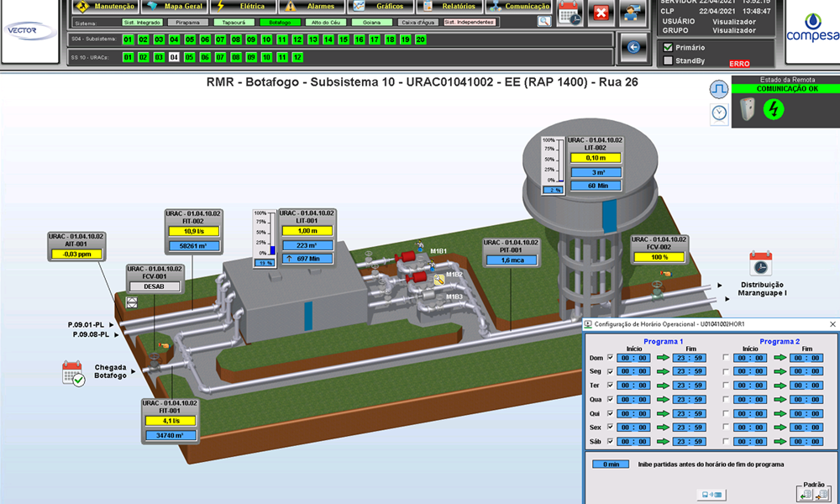The height and width of the screenshot is (504, 840).
Task: Click the green lightning power status icon
Action: [x=773, y=110]
